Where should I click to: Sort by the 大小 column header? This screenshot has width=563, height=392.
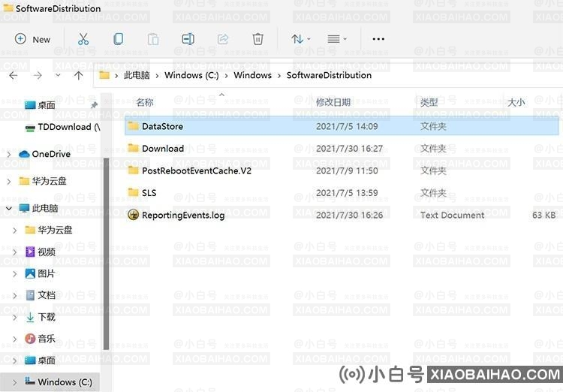coord(516,102)
